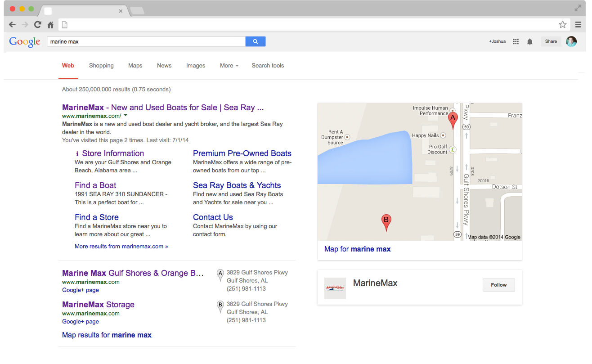Open Google+ page under MarineMax Storage
592x364 pixels.
[x=81, y=322]
